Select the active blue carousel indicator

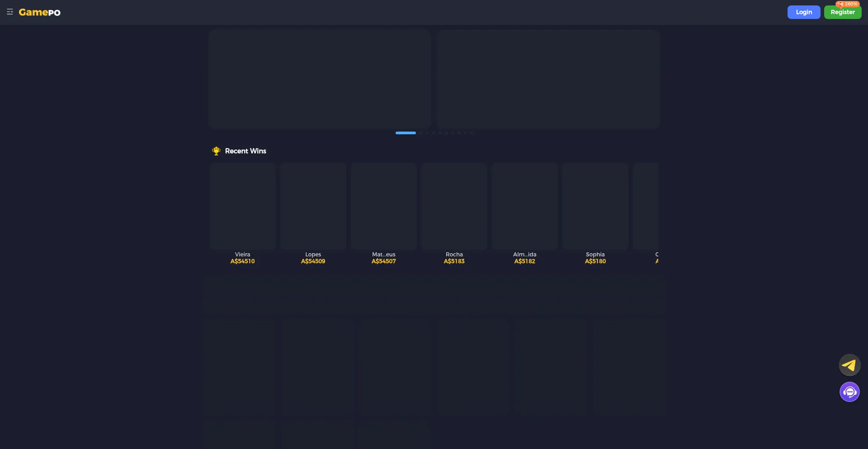click(406, 133)
